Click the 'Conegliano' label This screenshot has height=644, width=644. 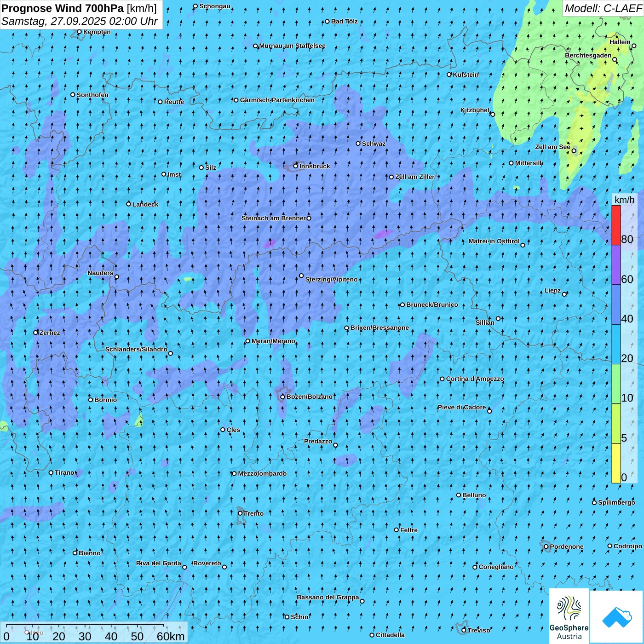(496, 567)
